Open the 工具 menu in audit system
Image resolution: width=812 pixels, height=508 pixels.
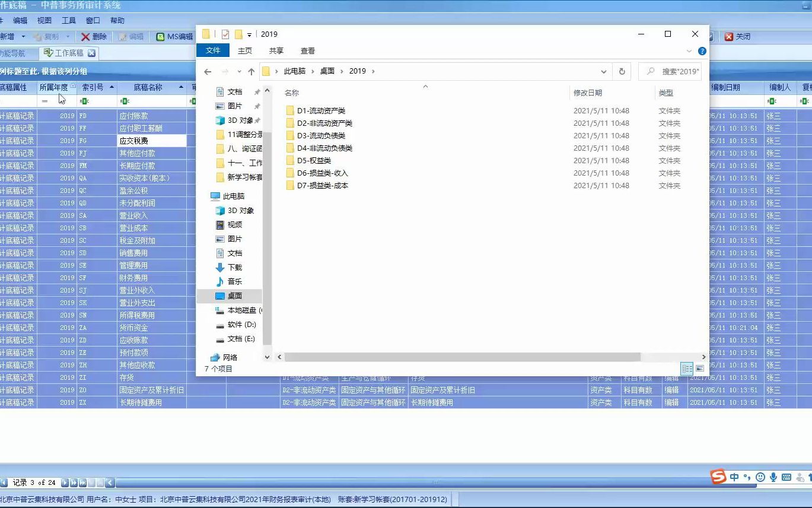[x=69, y=21]
